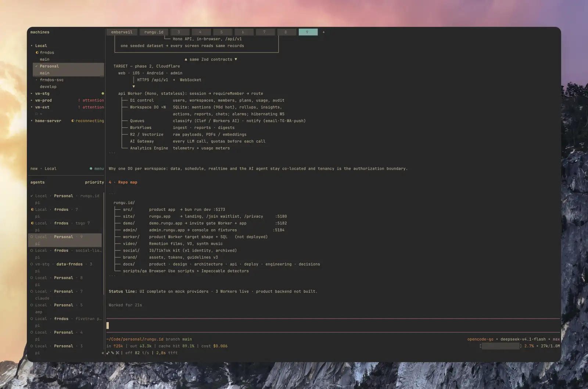Open the Local Personal rungu.id agent
Image resolution: width=588 pixels, height=389 pixels.
coord(65,199)
